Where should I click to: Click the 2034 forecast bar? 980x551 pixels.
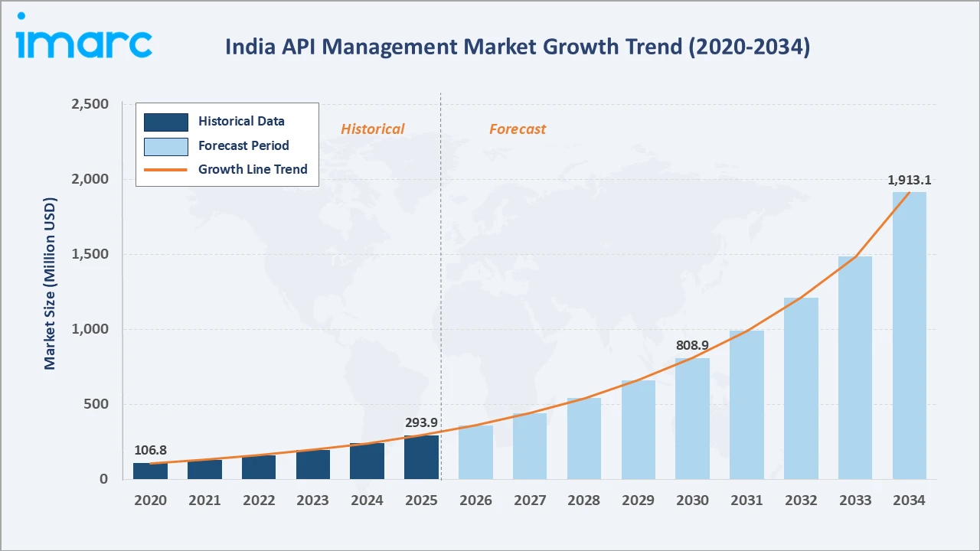pos(910,336)
